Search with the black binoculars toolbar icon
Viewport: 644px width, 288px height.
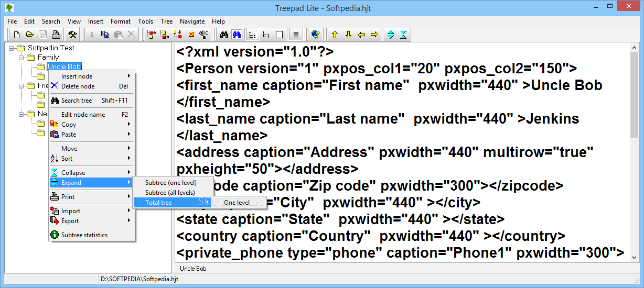point(224,35)
